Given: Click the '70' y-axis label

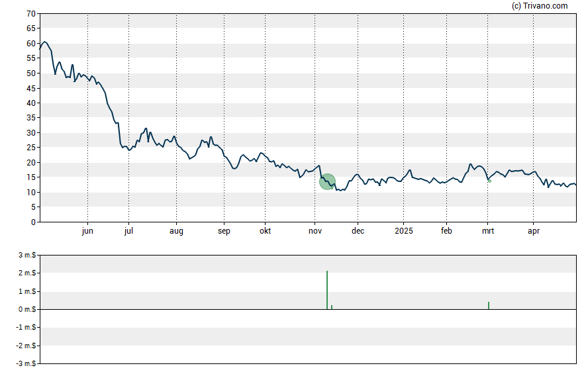Looking at the screenshot, I should pyautogui.click(x=31, y=14).
